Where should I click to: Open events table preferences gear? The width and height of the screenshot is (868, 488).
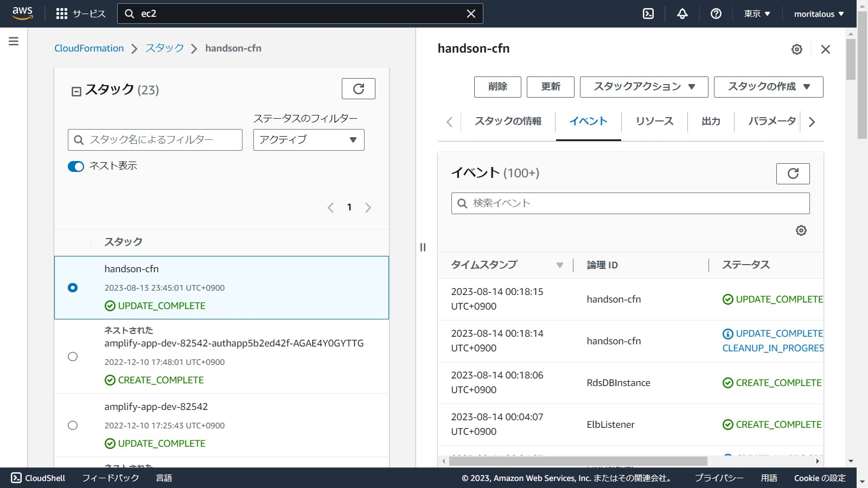click(801, 230)
